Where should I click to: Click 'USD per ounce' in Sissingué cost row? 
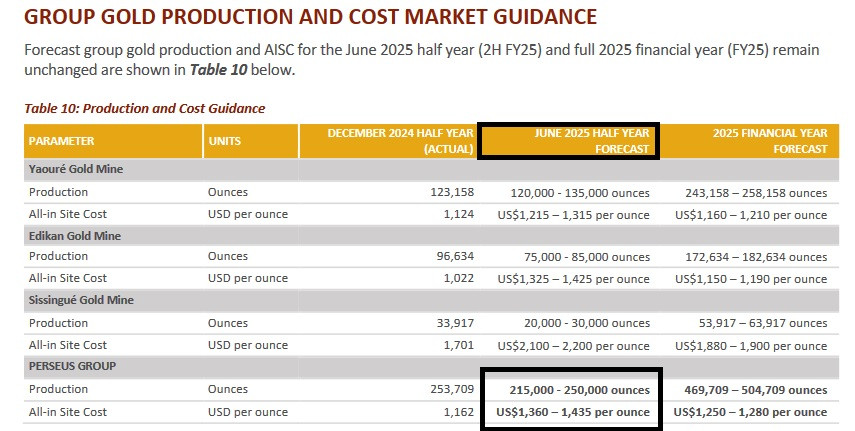[x=248, y=345]
